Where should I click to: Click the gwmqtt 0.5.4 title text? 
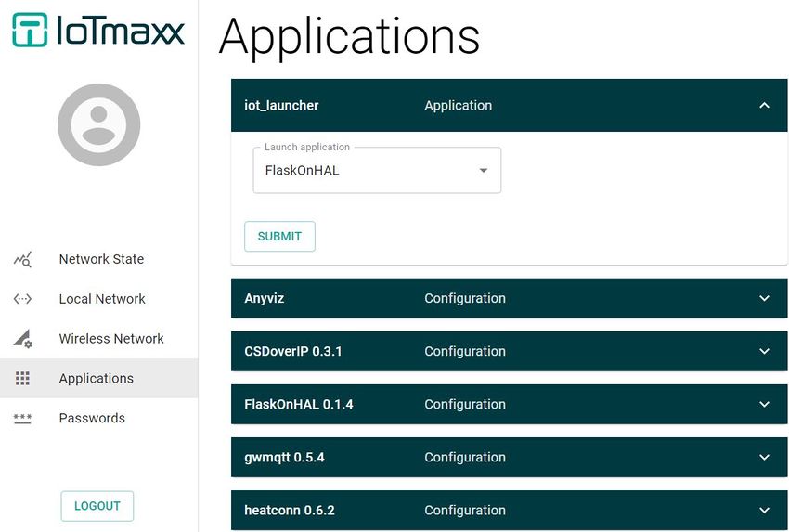click(284, 458)
